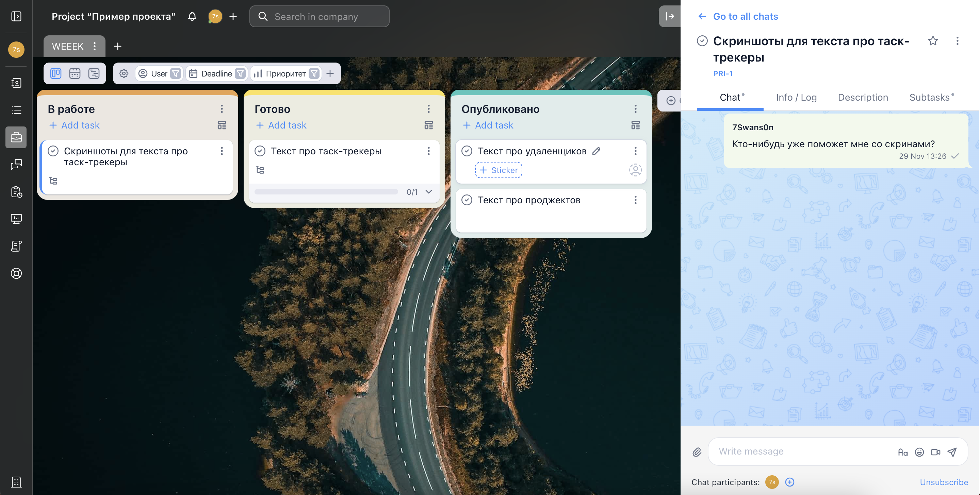Open board settings gear icon

(x=124, y=73)
